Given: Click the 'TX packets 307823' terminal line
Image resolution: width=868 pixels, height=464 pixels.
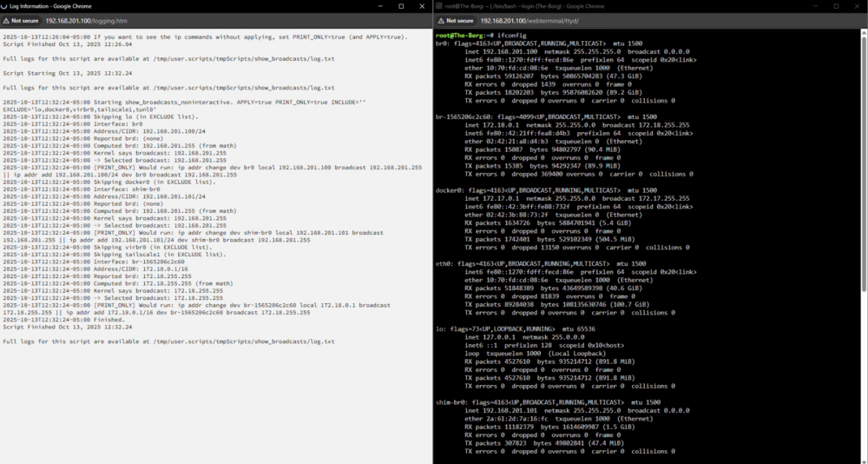Looking at the screenshot, I should point(544,443).
